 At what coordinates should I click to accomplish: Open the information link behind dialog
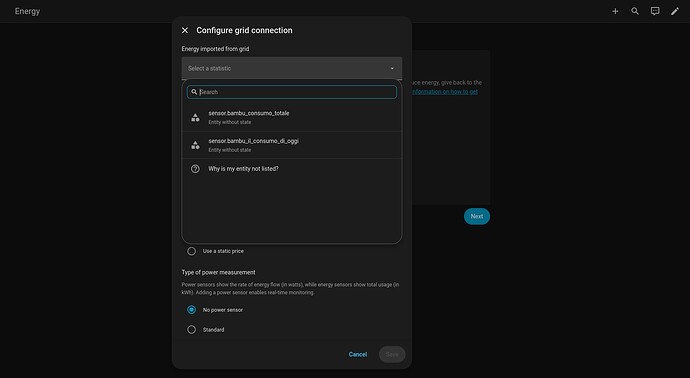tap(444, 92)
